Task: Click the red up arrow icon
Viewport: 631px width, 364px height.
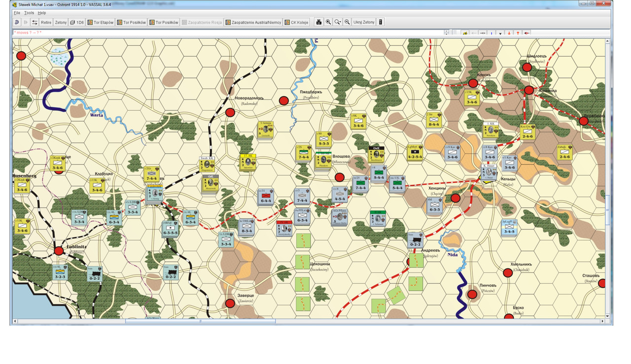Action: 518,33
